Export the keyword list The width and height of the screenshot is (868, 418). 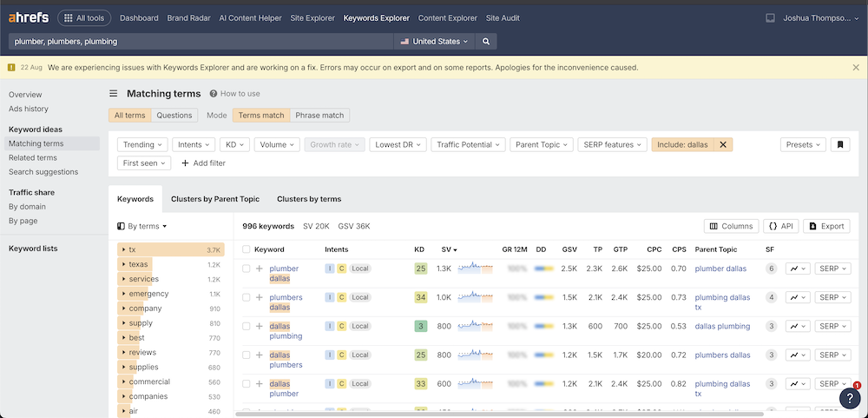826,226
